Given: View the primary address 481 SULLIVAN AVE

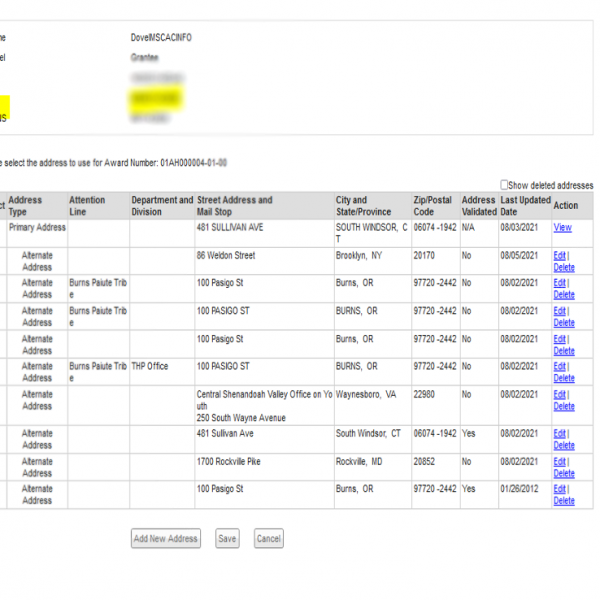Looking at the screenshot, I should click(x=562, y=228).
